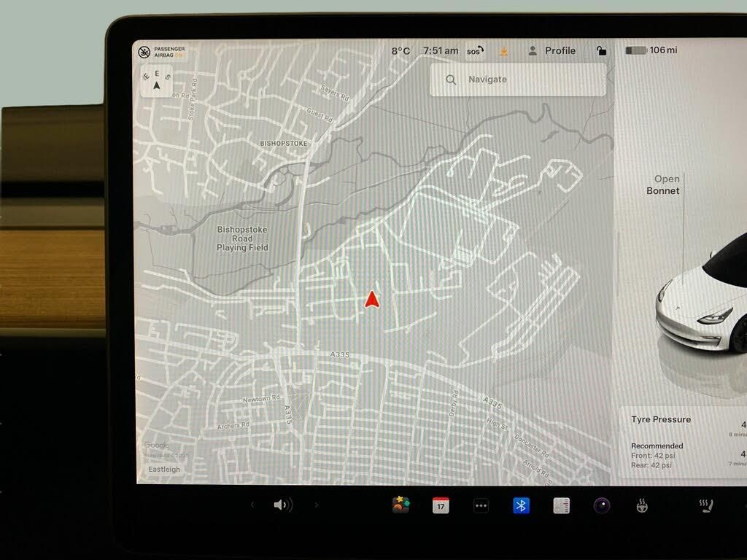Open the driver Profile menu
747x560 pixels.
552,51
